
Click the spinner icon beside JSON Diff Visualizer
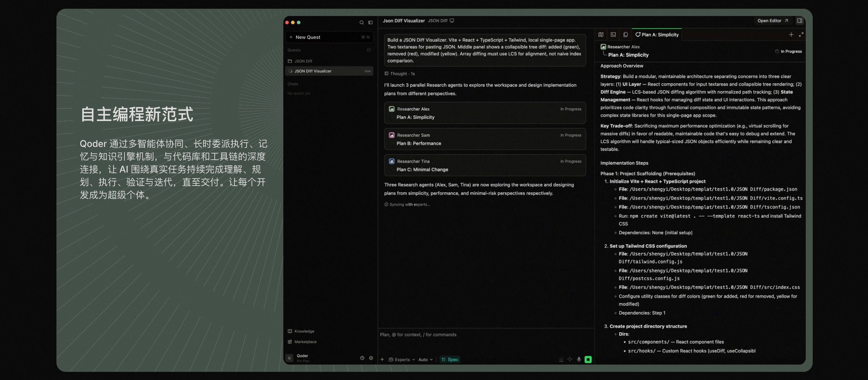(290, 71)
